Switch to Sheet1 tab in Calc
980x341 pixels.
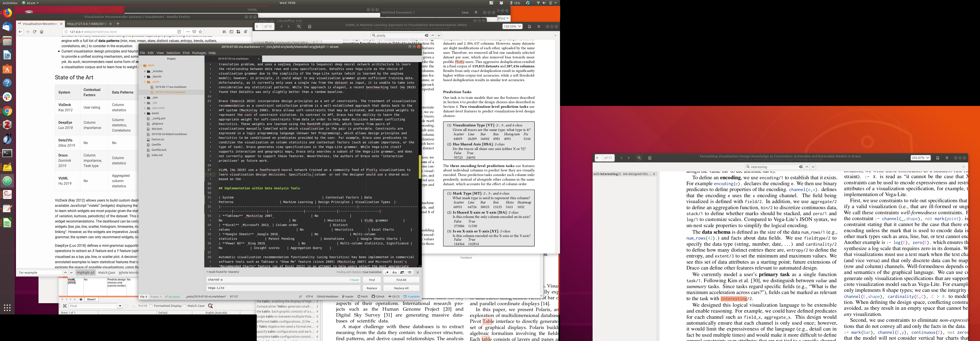[91, 299]
